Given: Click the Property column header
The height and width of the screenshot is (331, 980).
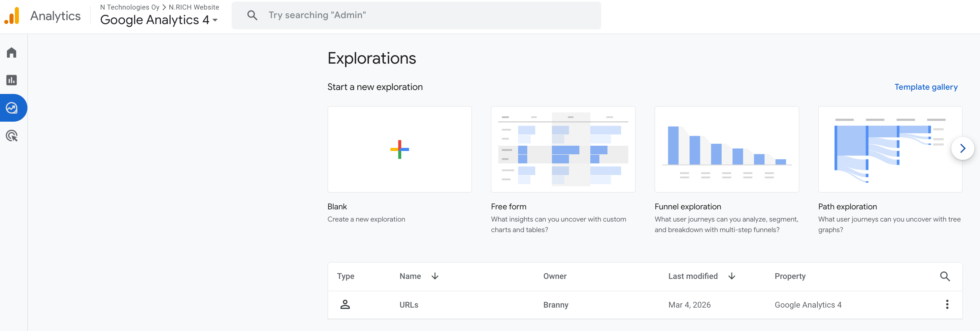Looking at the screenshot, I should pos(790,276).
